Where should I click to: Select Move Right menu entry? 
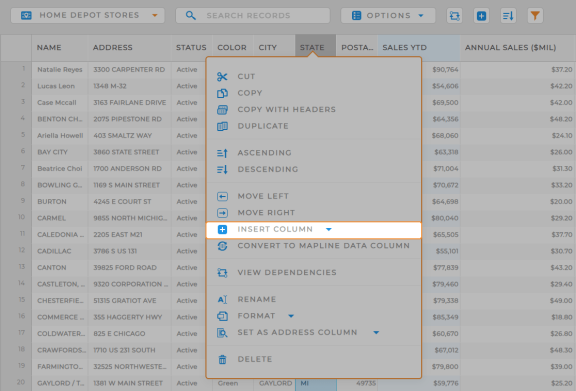coord(266,213)
